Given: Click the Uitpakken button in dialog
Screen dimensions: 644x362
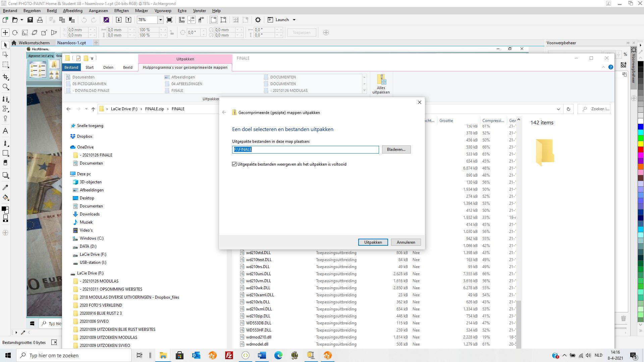Looking at the screenshot, I should tap(373, 242).
